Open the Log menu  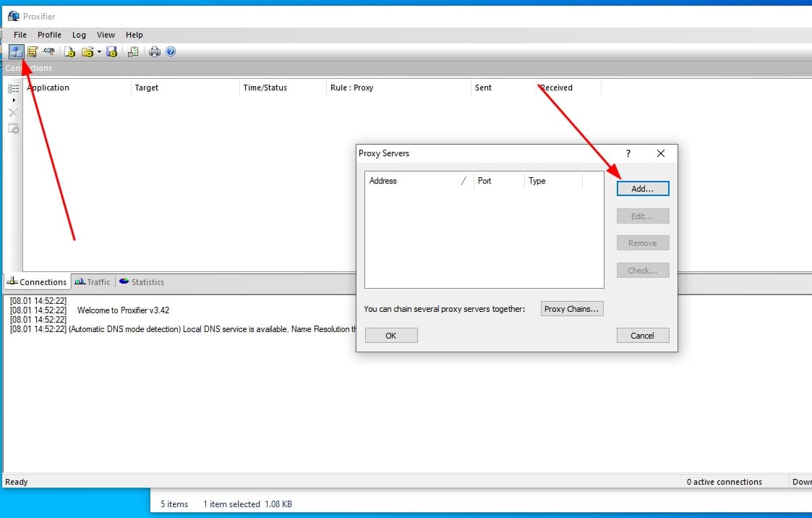79,35
